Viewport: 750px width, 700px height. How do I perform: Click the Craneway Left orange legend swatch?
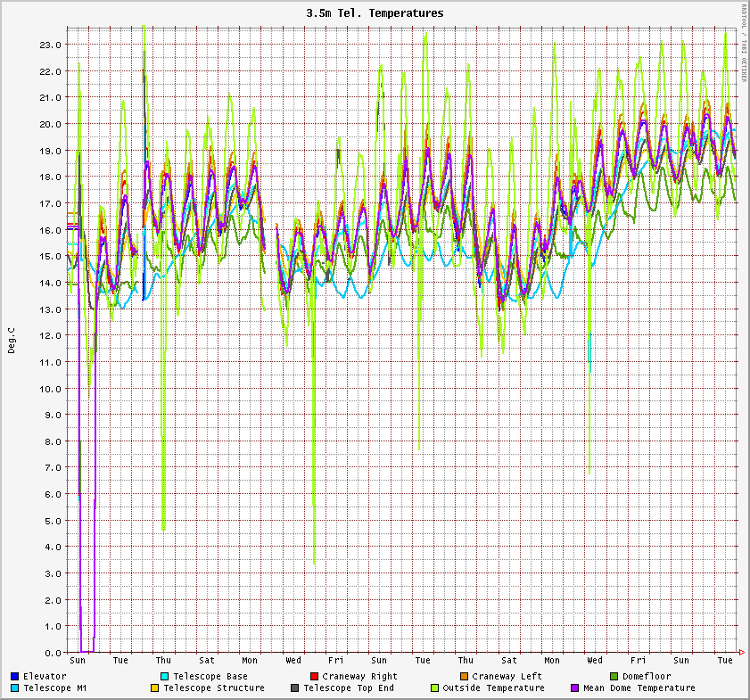pos(464,677)
